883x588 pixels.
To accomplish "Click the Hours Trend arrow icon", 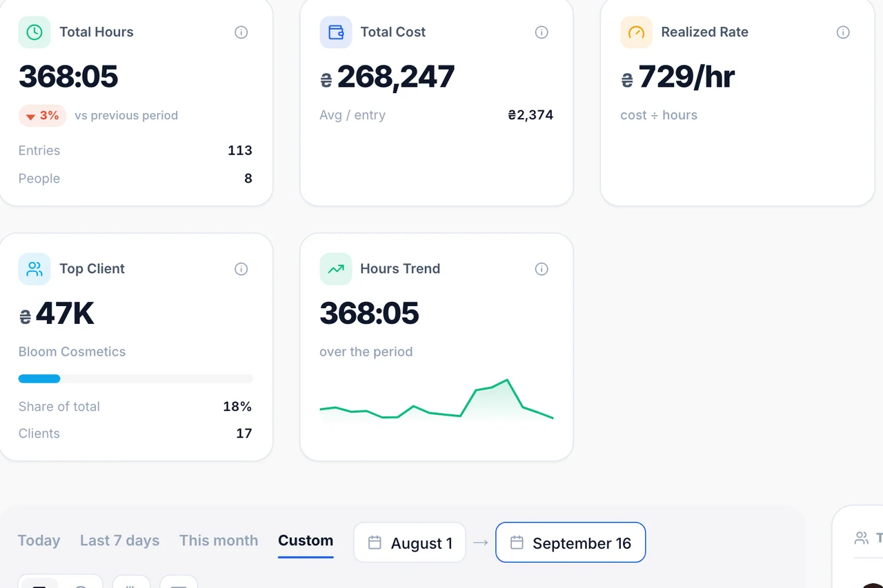I will (336, 269).
